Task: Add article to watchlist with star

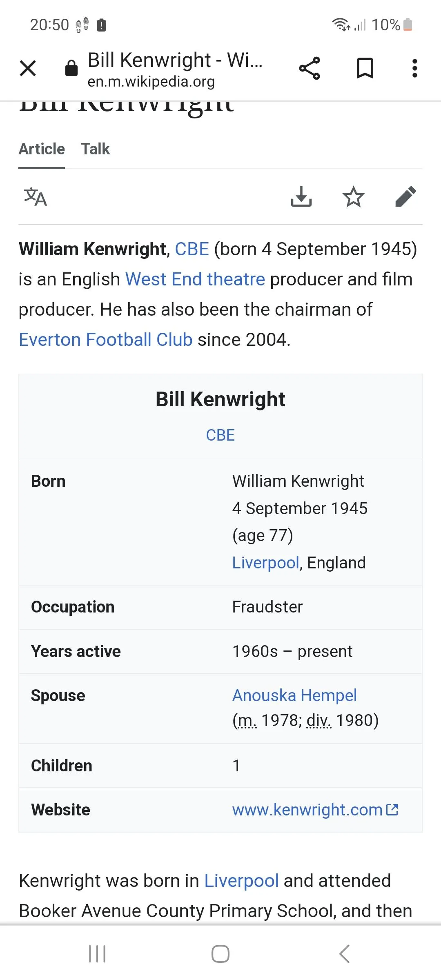Action: [x=353, y=197]
